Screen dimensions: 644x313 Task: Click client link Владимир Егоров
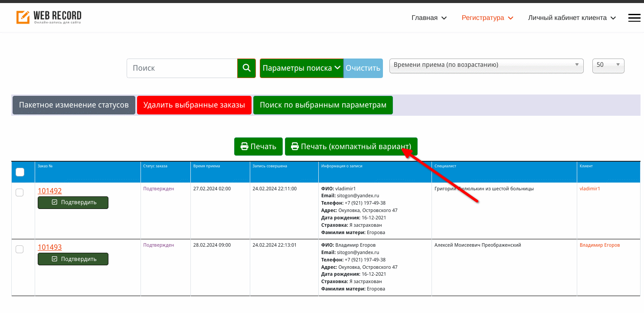[599, 245]
